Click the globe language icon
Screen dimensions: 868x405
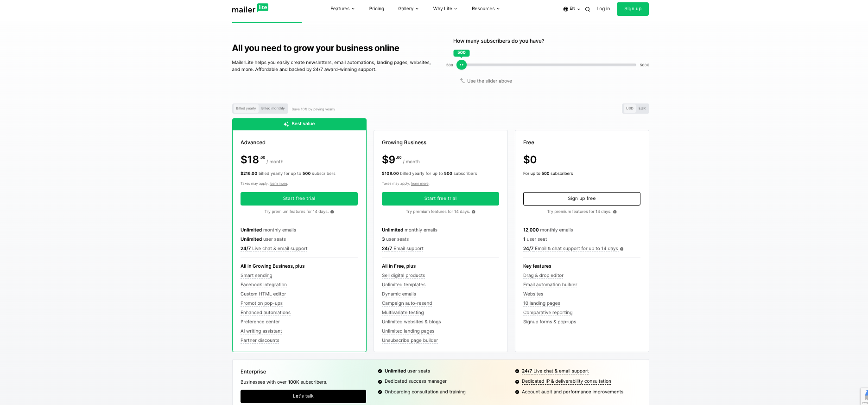point(565,9)
